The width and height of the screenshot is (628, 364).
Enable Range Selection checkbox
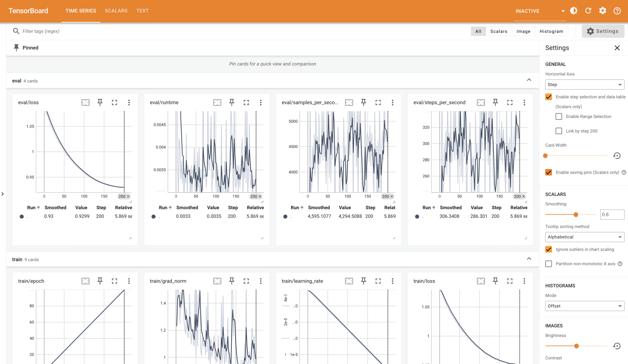pos(559,116)
